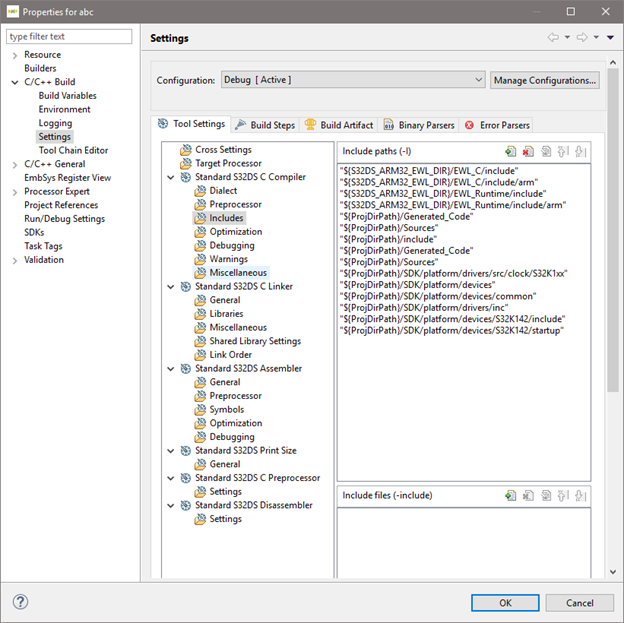Add a new include file entry
The image size is (624, 623).
click(x=511, y=496)
